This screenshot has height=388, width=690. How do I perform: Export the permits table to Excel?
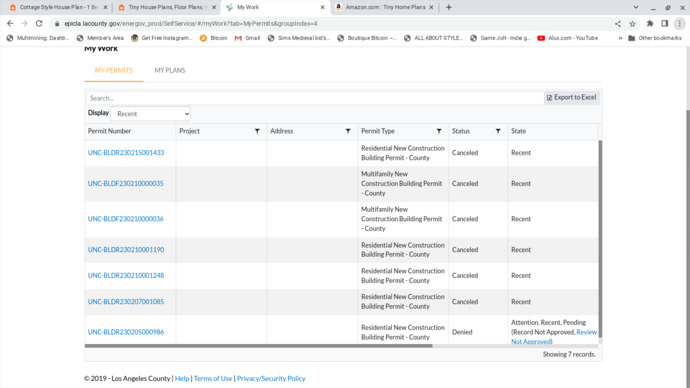point(572,97)
